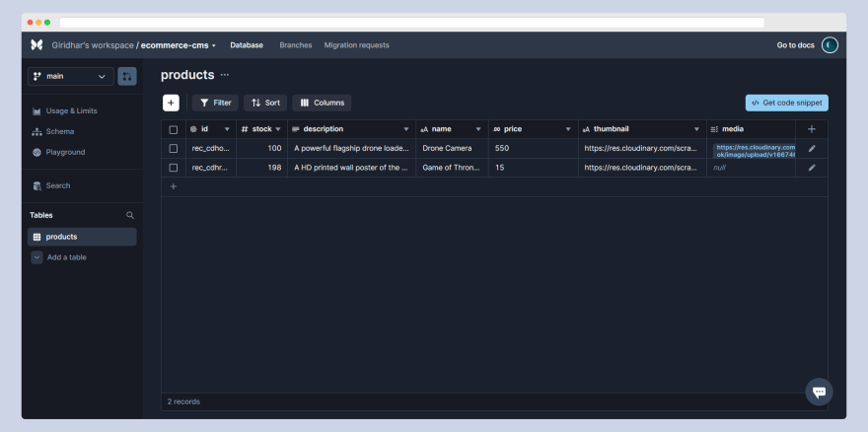The width and height of the screenshot is (868, 432).
Task: Click the Xata butterfly logo
Action: [x=36, y=44]
